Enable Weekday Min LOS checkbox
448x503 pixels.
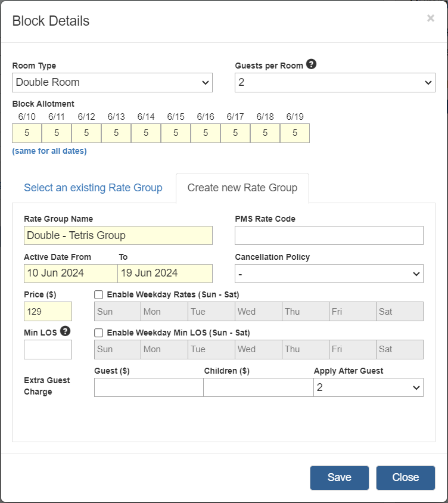[x=99, y=333]
